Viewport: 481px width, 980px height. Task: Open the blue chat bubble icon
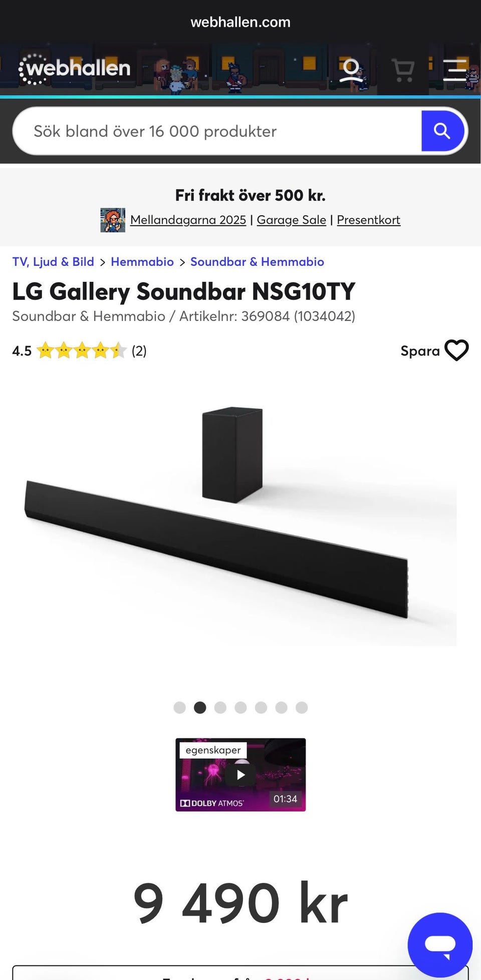point(440,944)
